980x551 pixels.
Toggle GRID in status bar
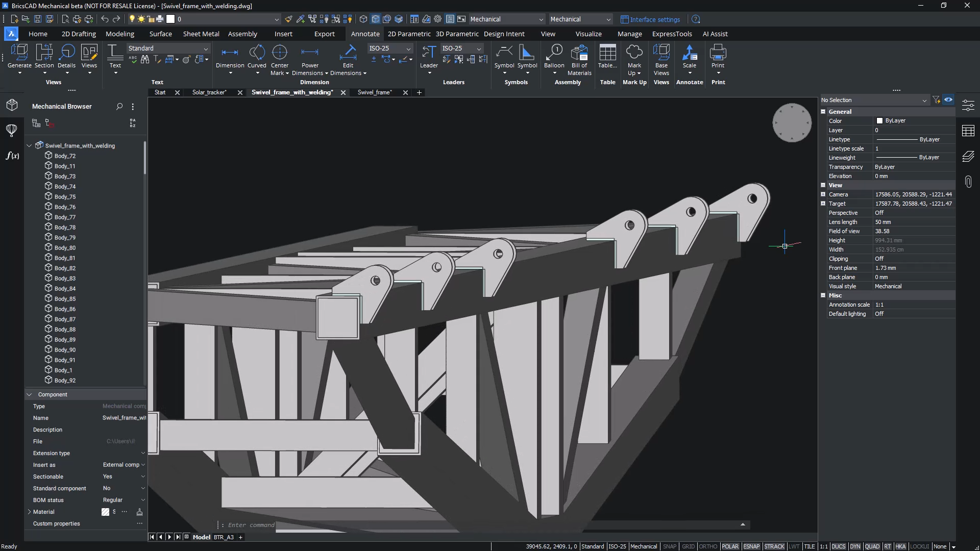688,546
